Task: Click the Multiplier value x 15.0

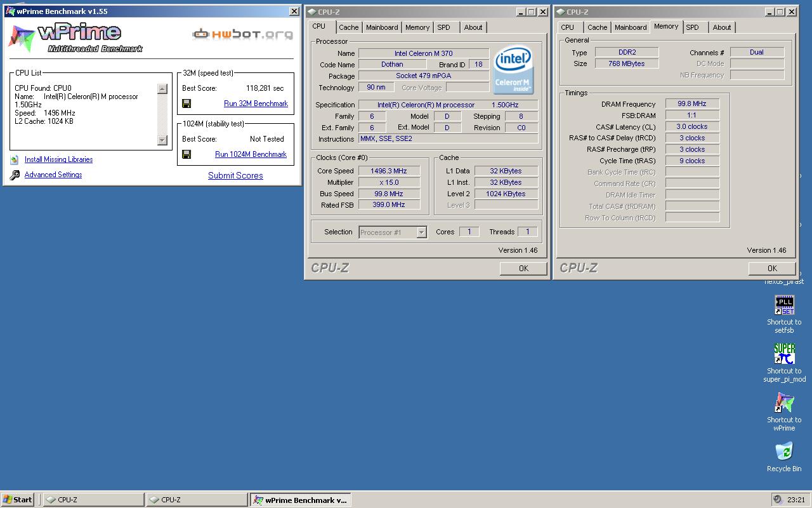Action: tap(389, 182)
